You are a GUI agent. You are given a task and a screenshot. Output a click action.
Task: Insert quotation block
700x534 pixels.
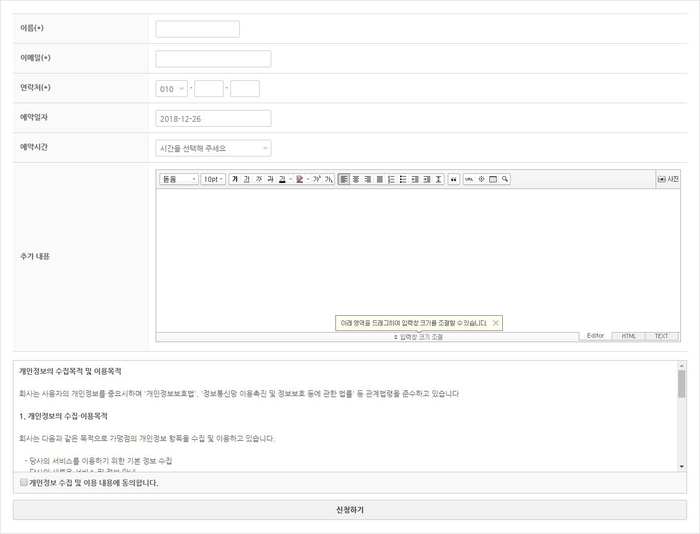coord(454,179)
